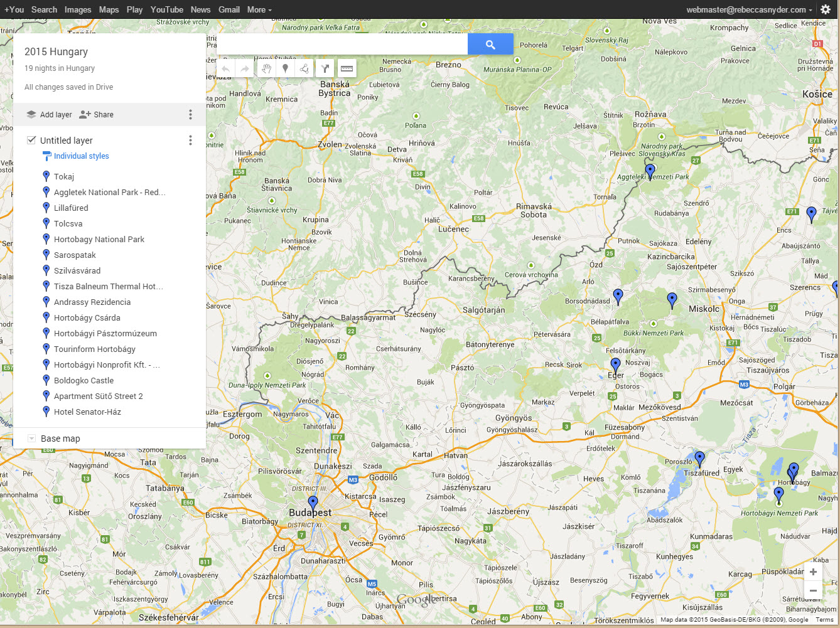840x628 pixels.
Task: Click inside the map search field
Action: click(342, 45)
